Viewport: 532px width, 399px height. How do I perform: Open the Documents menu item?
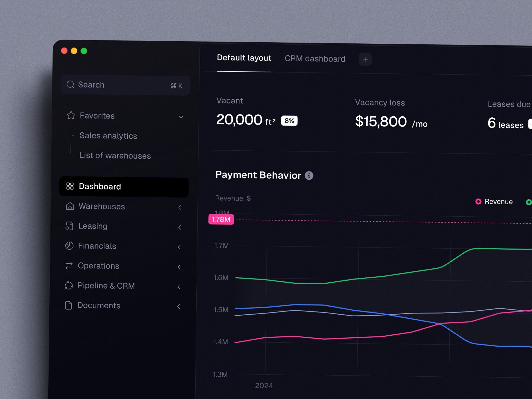tap(122, 305)
